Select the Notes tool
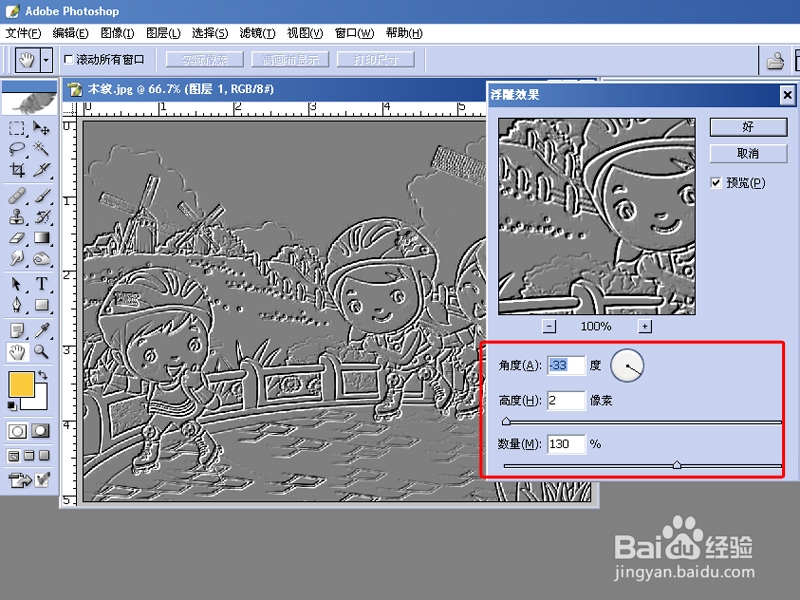This screenshot has width=800, height=600. click(x=17, y=331)
